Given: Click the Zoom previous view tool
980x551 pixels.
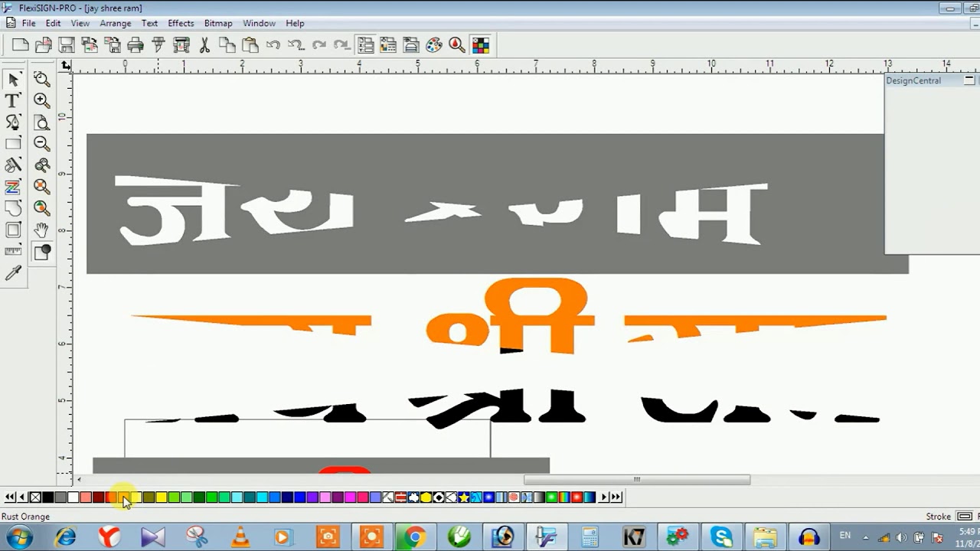Looking at the screenshot, I should click(x=42, y=80).
